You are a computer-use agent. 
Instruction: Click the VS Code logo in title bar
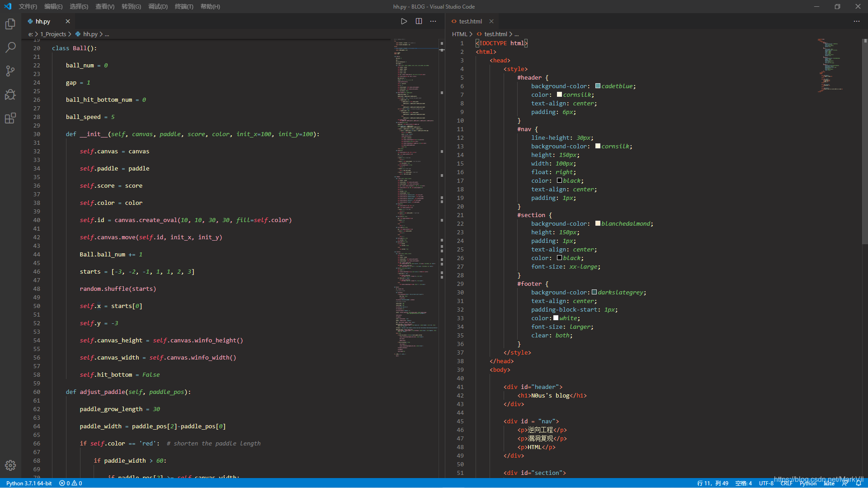pyautogui.click(x=8, y=6)
